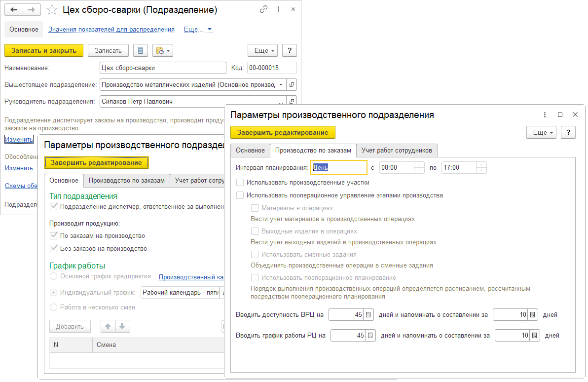Screen dimensions: 588x382
Task: Open Еще dropdown in front Параметры window
Action: click(541, 132)
